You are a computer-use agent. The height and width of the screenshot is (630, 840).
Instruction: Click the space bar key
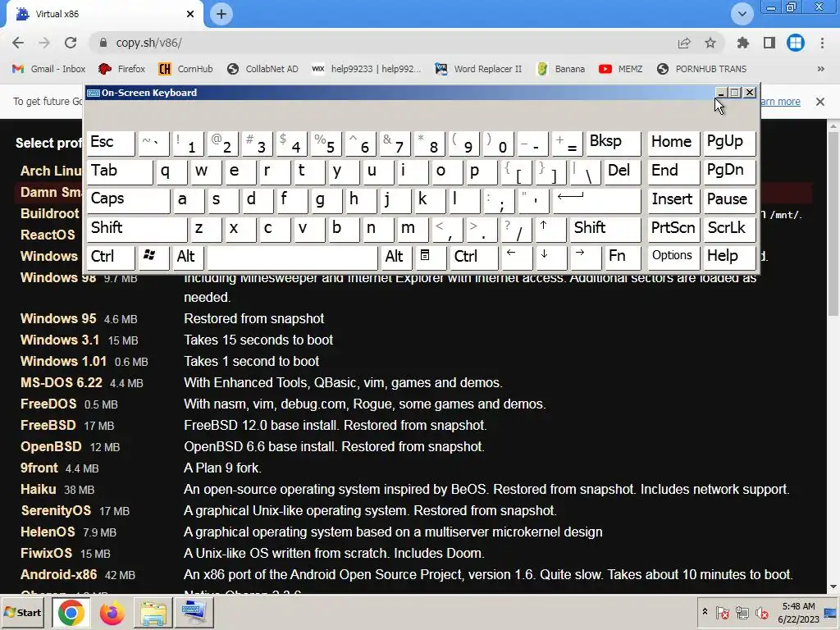tap(293, 258)
